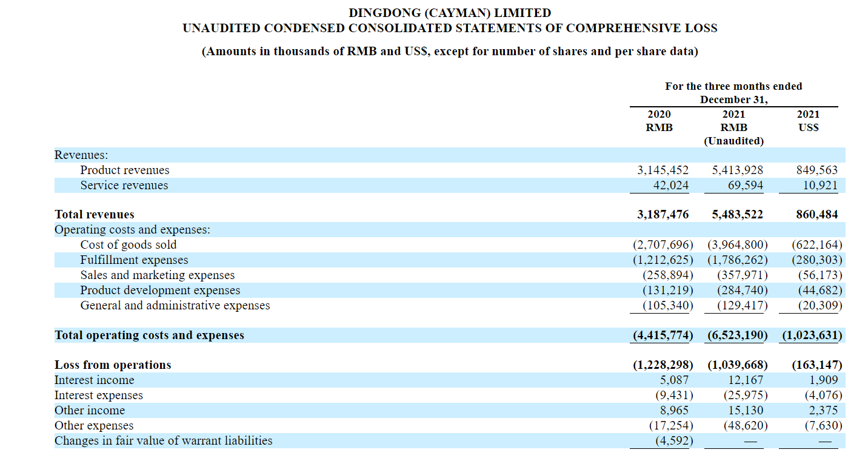The height and width of the screenshot is (458, 868).
Task: Select Product development expenses label
Action: click(161, 291)
